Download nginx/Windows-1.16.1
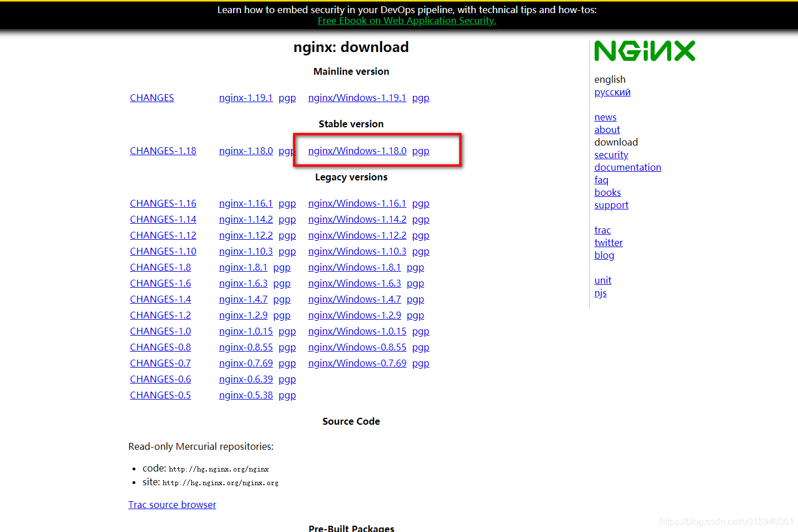 click(357, 203)
